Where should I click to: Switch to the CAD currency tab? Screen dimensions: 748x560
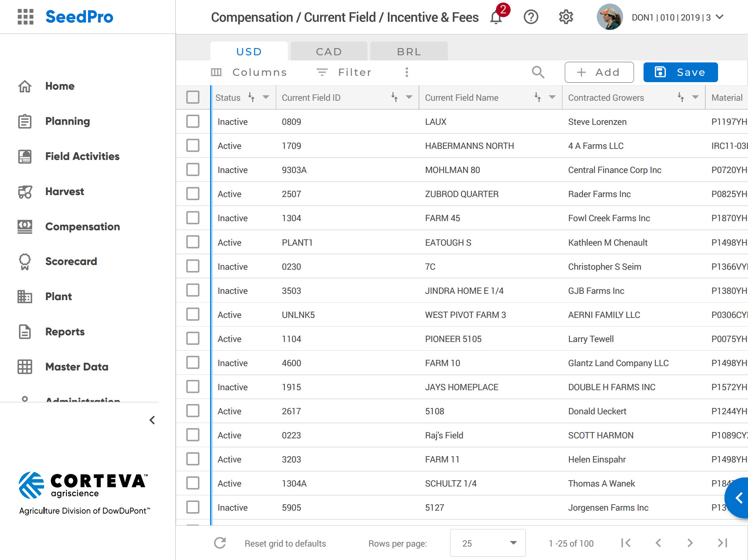pos(329,52)
